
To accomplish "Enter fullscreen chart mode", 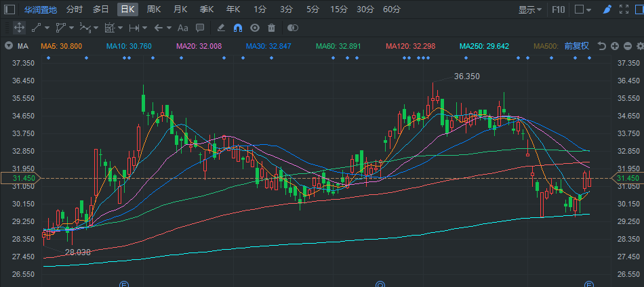I will click(x=624, y=9).
